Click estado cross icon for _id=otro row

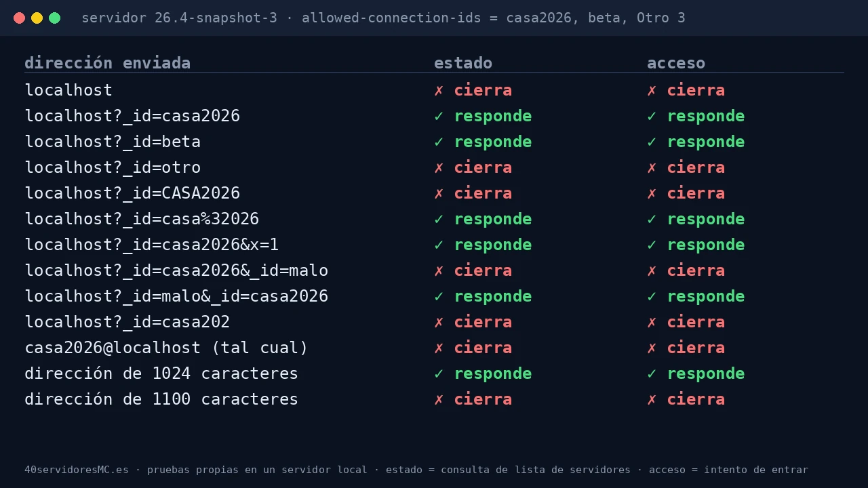coord(439,167)
